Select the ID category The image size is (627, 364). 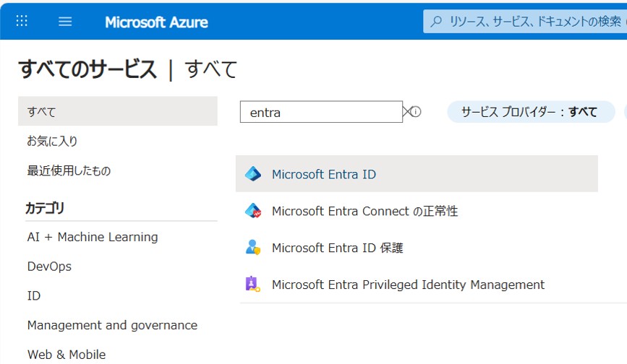coord(34,296)
